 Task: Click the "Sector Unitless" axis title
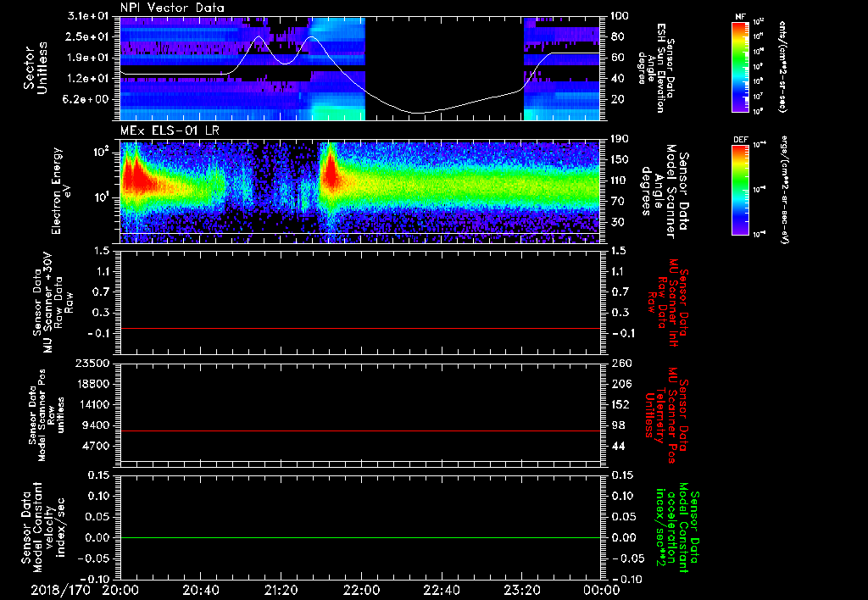36,68
